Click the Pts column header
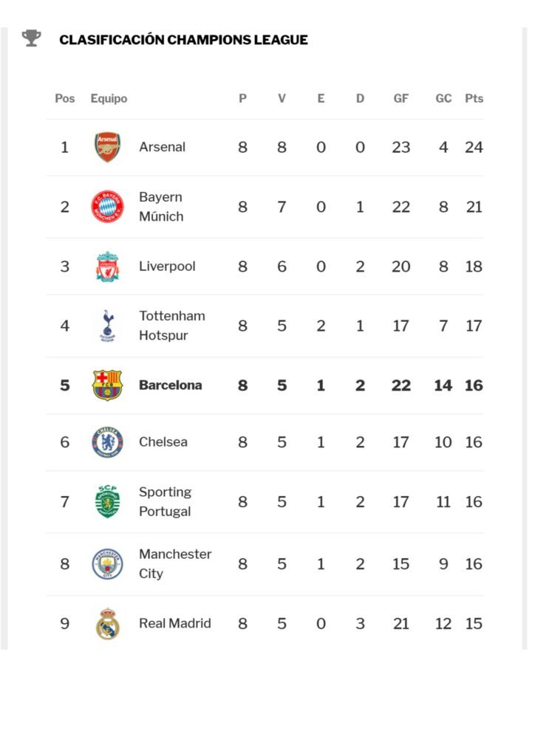 point(474,98)
